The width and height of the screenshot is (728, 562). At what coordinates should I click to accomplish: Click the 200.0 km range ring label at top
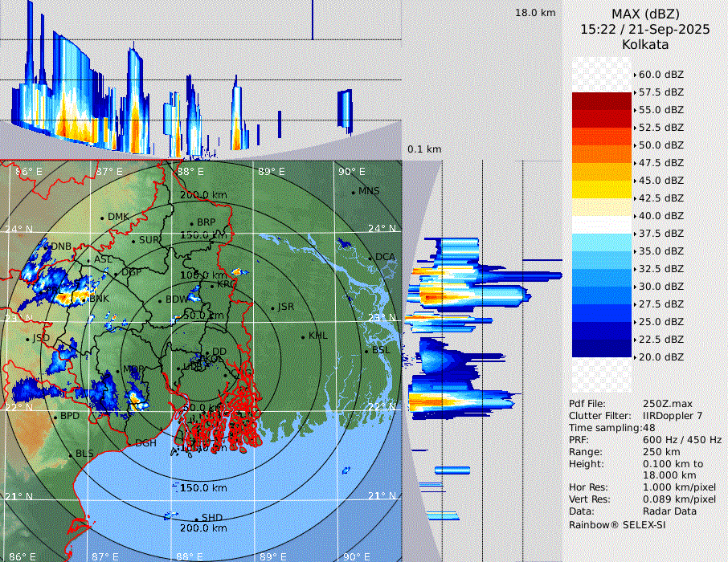[x=202, y=195]
